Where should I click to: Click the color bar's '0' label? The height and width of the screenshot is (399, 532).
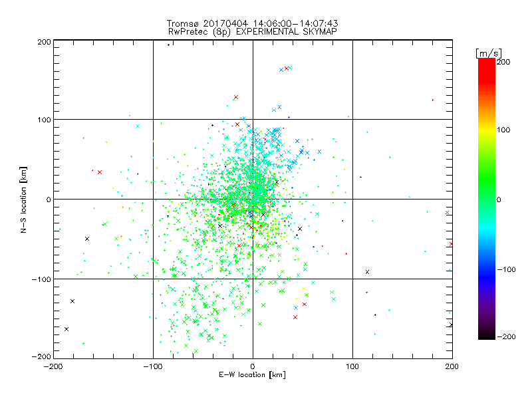tap(499, 199)
